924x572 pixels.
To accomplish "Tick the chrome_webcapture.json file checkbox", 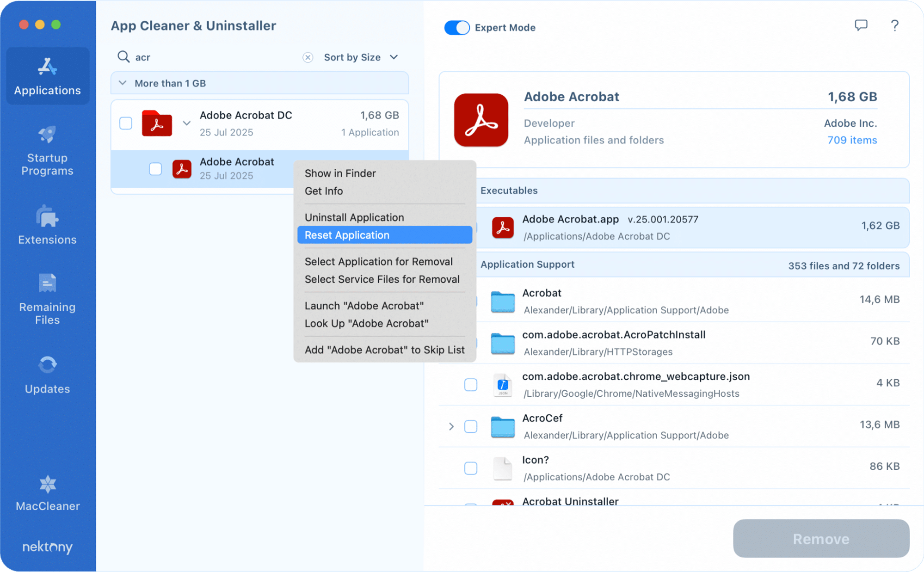I will click(x=470, y=385).
